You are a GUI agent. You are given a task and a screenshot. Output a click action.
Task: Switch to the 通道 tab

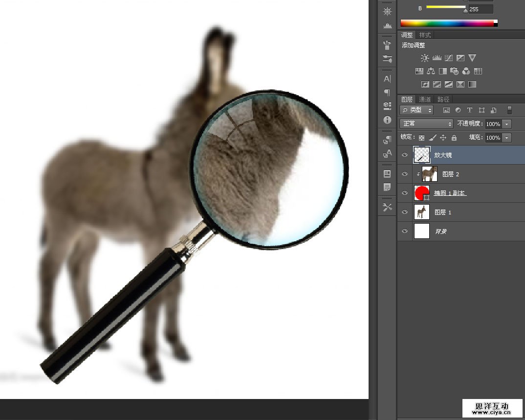[425, 100]
